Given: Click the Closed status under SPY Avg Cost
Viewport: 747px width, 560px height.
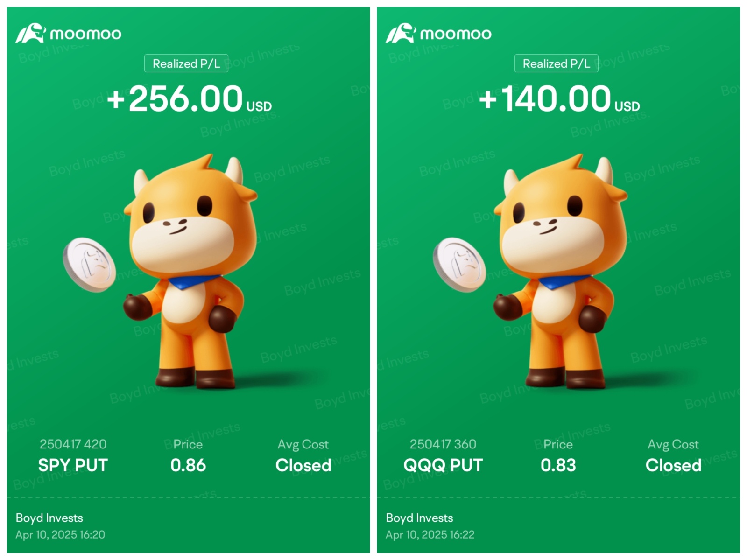Looking at the screenshot, I should (303, 465).
